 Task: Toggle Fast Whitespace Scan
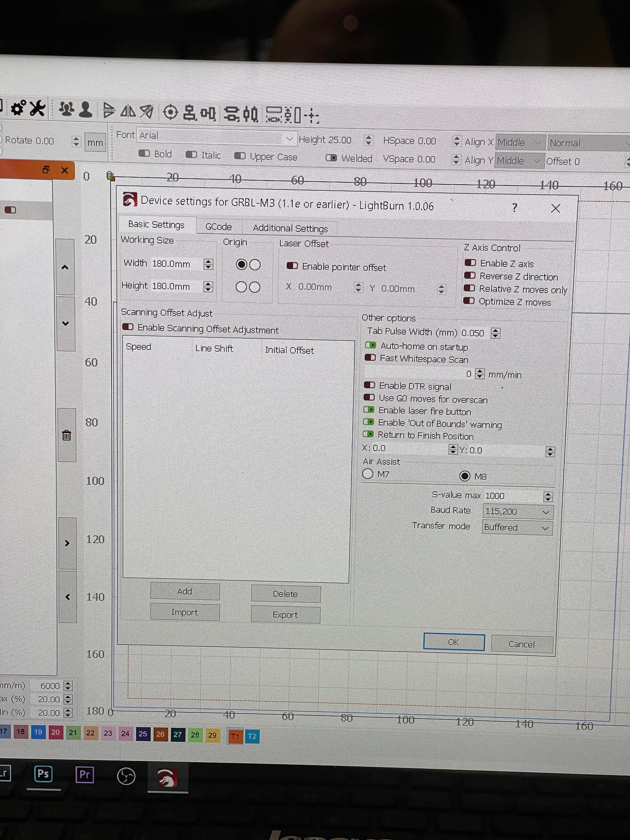[370, 357]
